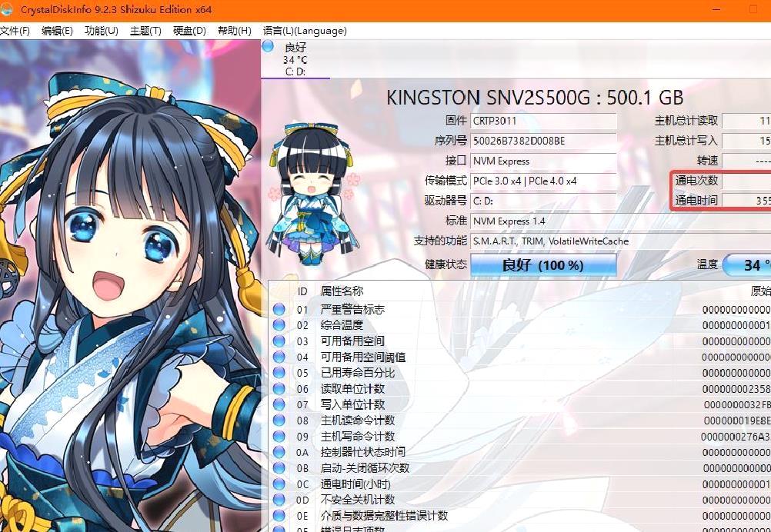Click the supported features field S.M.A.R.T., TRIM
Image resolution: width=771 pixels, height=532 pixels.
[x=620, y=241]
